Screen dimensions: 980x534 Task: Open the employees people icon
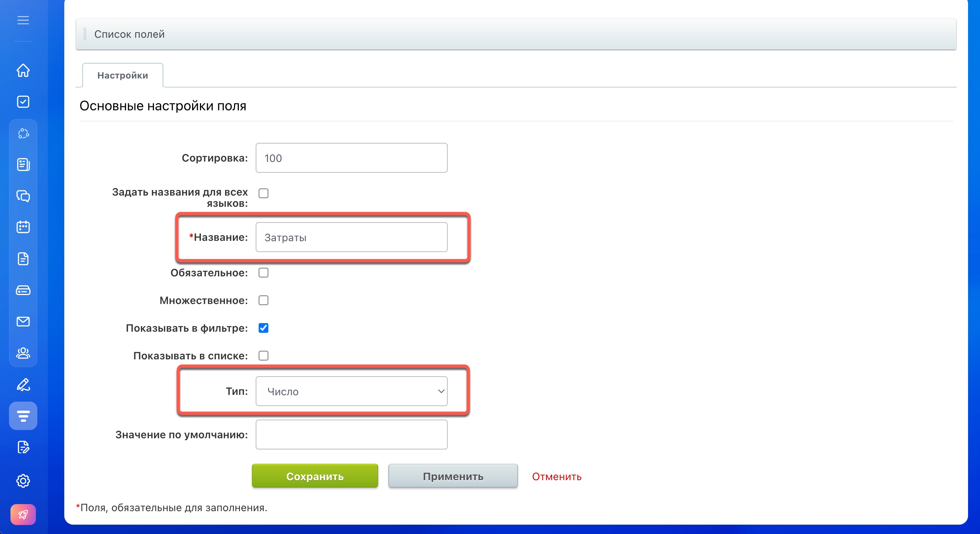[x=23, y=353]
